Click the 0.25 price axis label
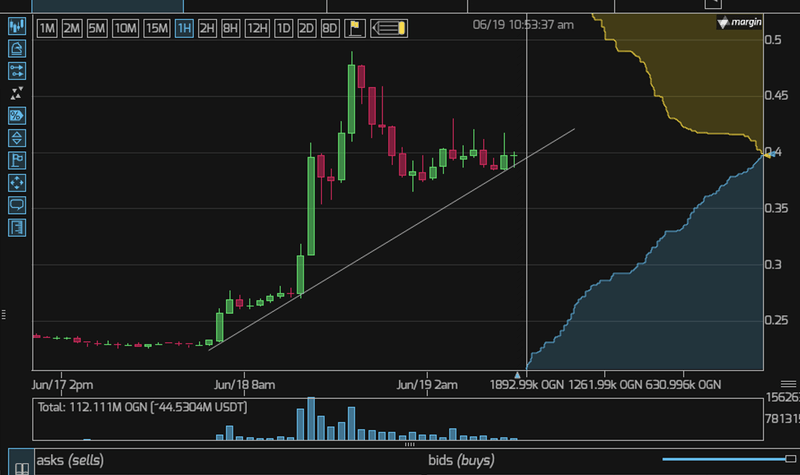The height and width of the screenshot is (475, 800). click(x=777, y=320)
